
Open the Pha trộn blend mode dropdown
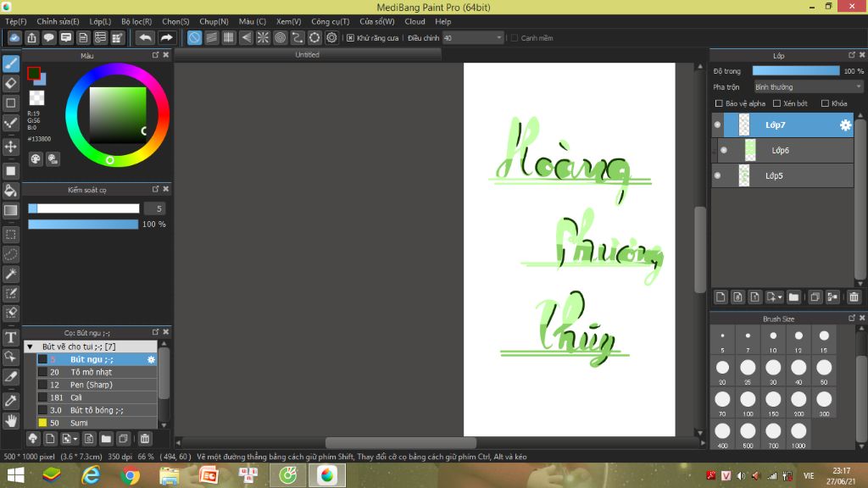[x=808, y=87]
